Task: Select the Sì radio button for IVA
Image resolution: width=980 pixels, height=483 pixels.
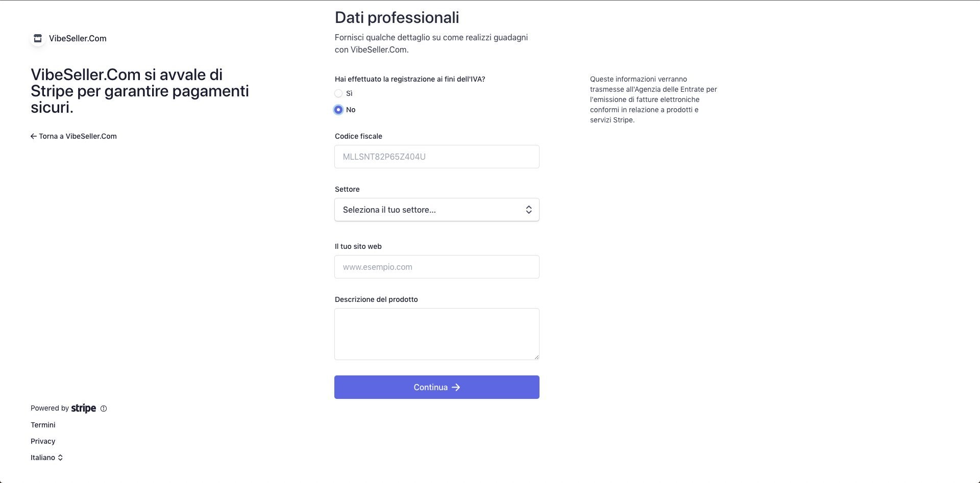Action: coord(338,93)
